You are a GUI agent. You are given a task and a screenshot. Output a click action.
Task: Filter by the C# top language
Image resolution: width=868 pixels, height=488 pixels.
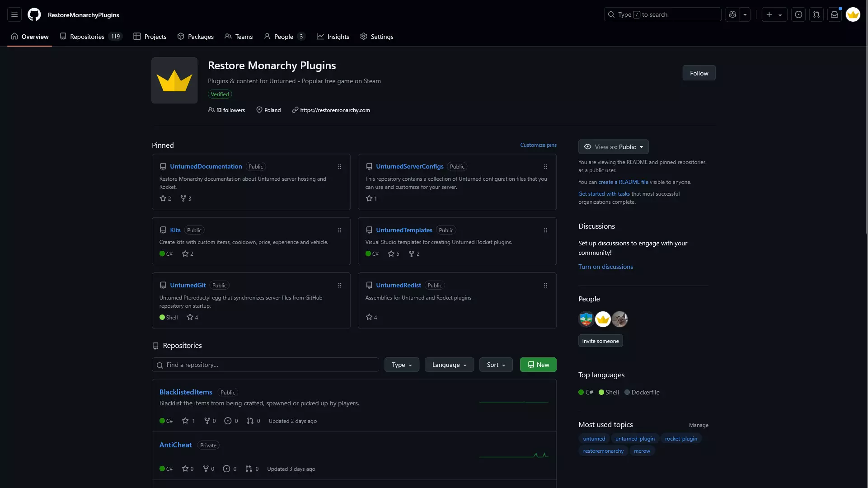[586, 393]
